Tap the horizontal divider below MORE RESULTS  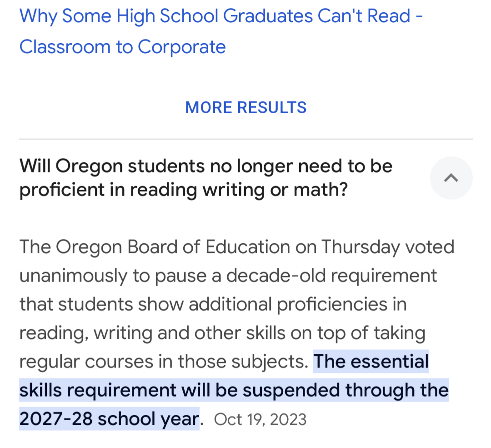(246, 139)
